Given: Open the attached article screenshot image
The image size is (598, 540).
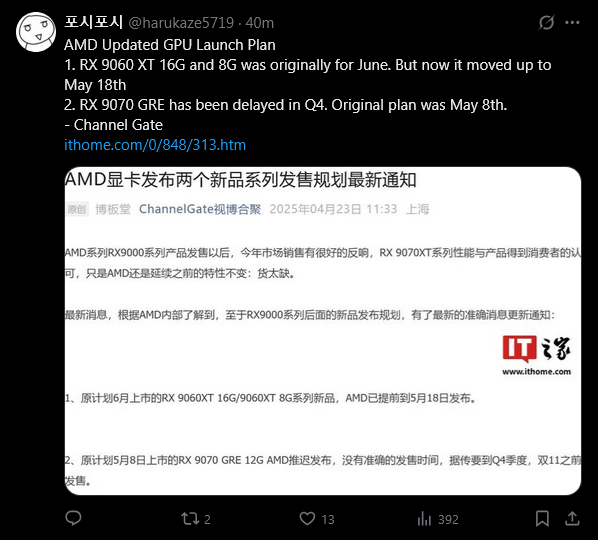Looking at the screenshot, I should pos(323,331).
